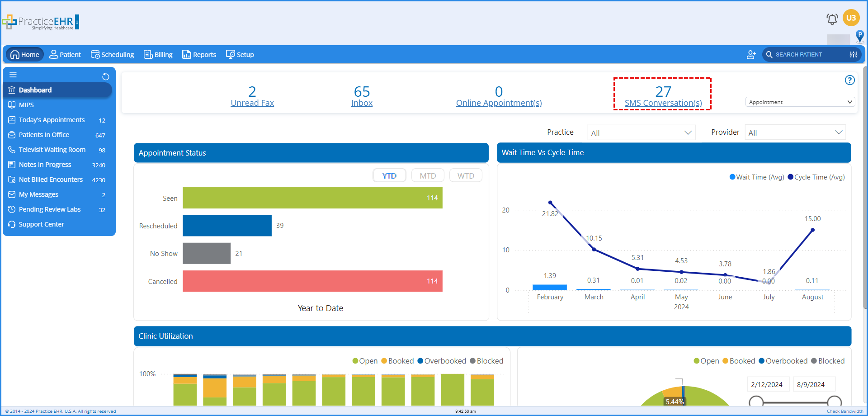868x416 pixels.
Task: Click the Not Billed Encounters icon
Action: click(12, 180)
